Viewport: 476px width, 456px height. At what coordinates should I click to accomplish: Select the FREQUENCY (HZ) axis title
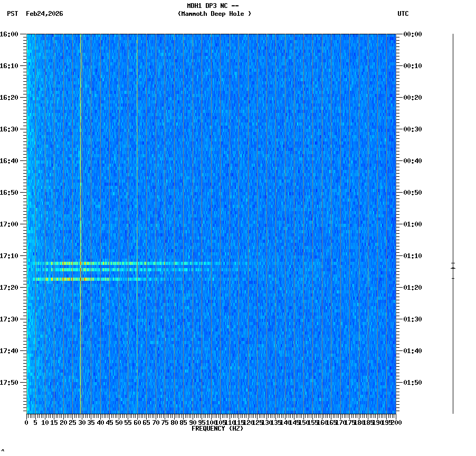[x=218, y=427]
